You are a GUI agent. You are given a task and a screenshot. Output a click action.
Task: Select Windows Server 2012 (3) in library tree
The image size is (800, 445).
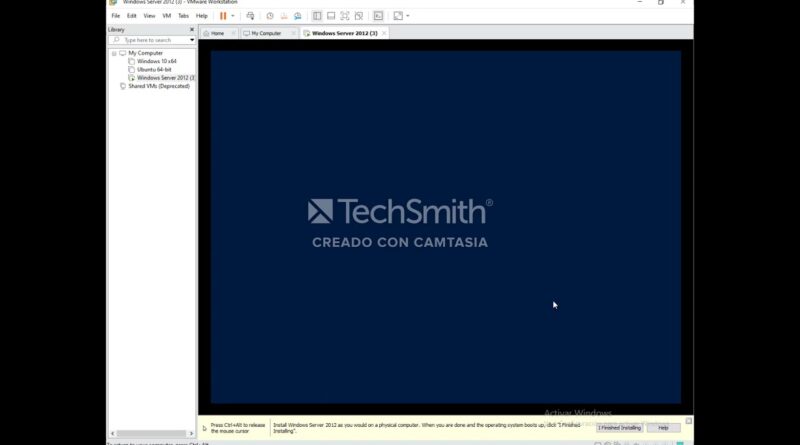(x=166, y=78)
